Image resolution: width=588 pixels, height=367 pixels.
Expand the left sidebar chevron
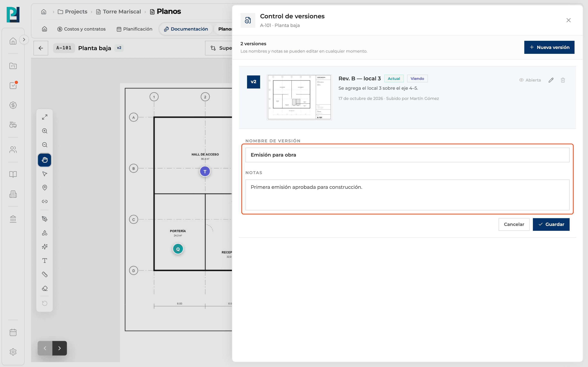pyautogui.click(x=24, y=40)
